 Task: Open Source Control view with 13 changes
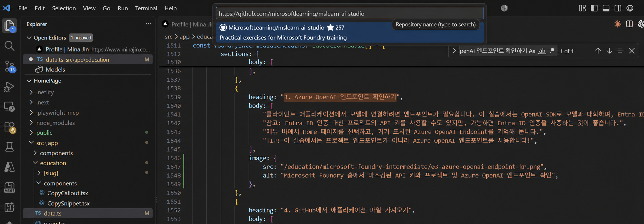click(9, 66)
